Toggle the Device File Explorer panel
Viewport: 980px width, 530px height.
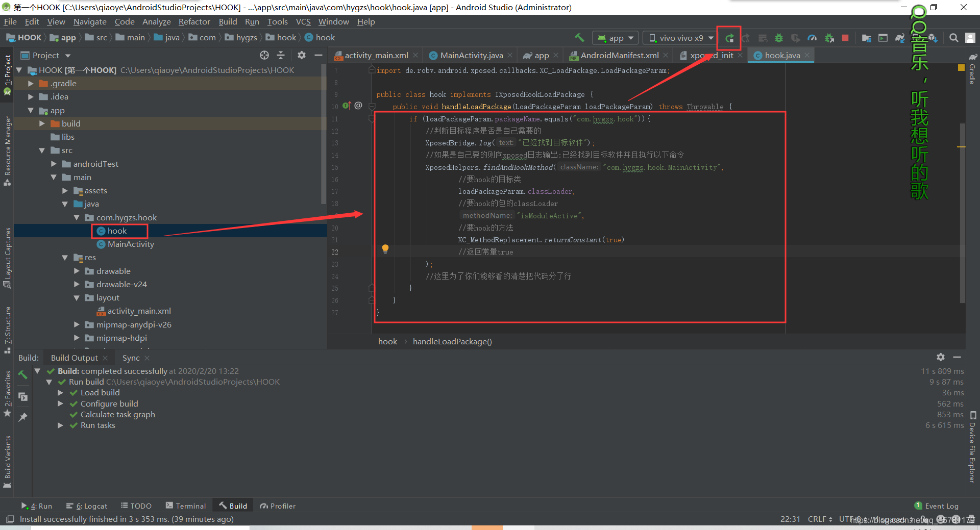(x=973, y=447)
